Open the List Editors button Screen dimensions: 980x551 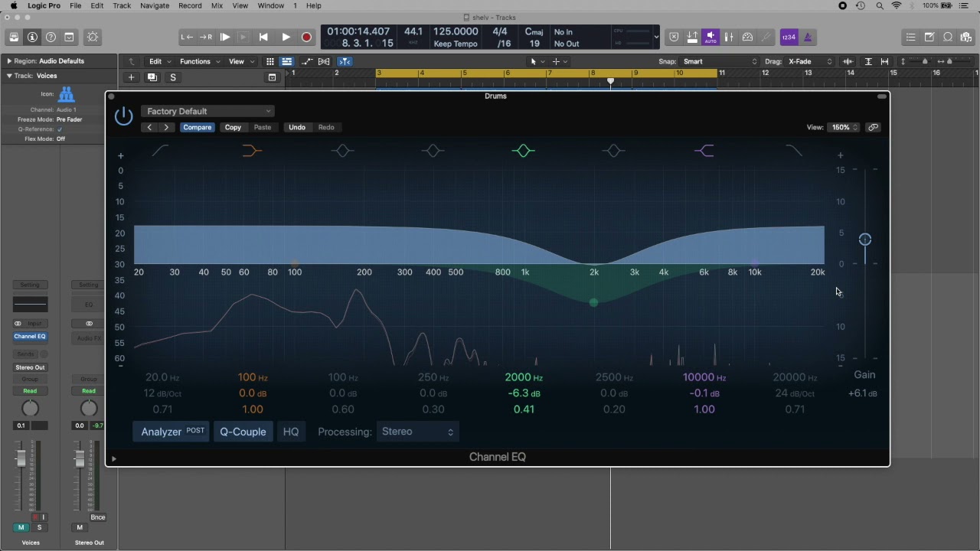click(x=910, y=37)
